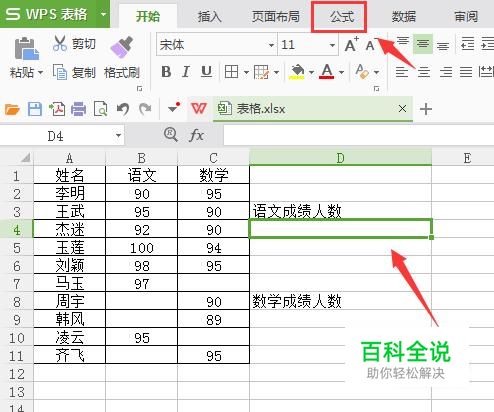494x412 pixels.
Task: Open the WPS home red W icon
Action: [199, 109]
